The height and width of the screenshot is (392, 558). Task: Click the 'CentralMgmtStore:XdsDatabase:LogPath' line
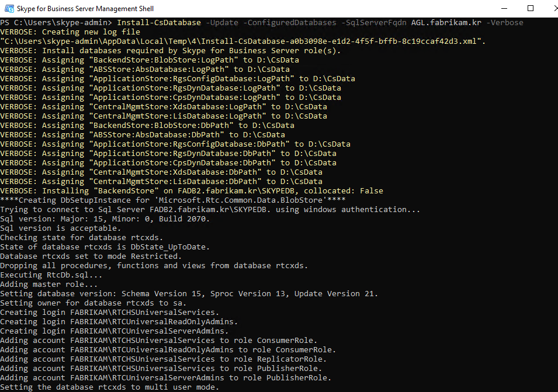tap(164, 106)
